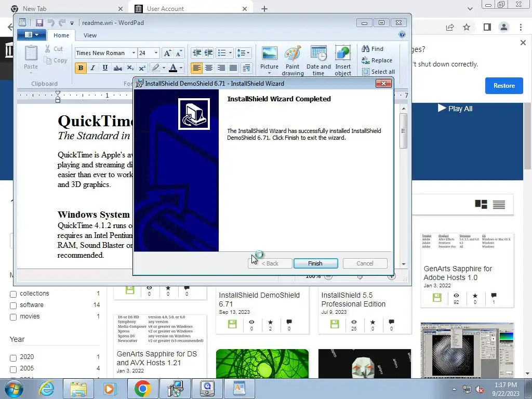The height and width of the screenshot is (399, 532).
Task: Apply Strikethrough formatting in WordPad
Action: [118, 68]
